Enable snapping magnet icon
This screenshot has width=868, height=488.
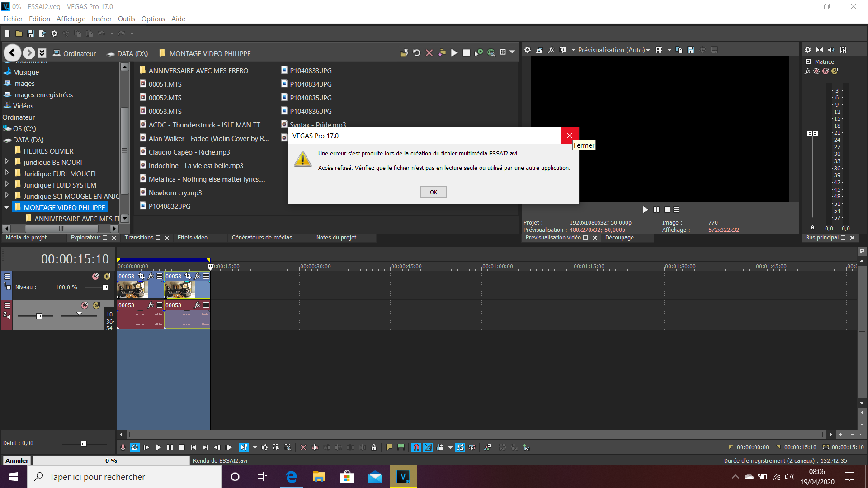pyautogui.click(x=416, y=447)
